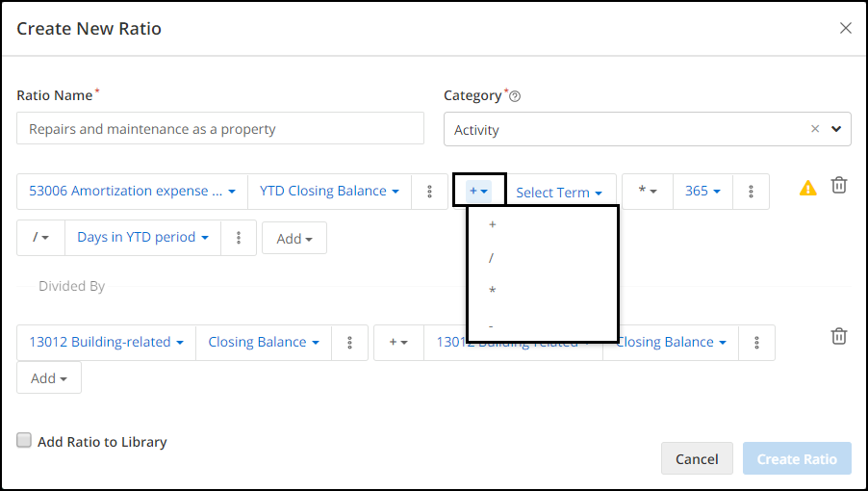
Task: Delete the denominator row with trash icon
Action: click(x=839, y=336)
